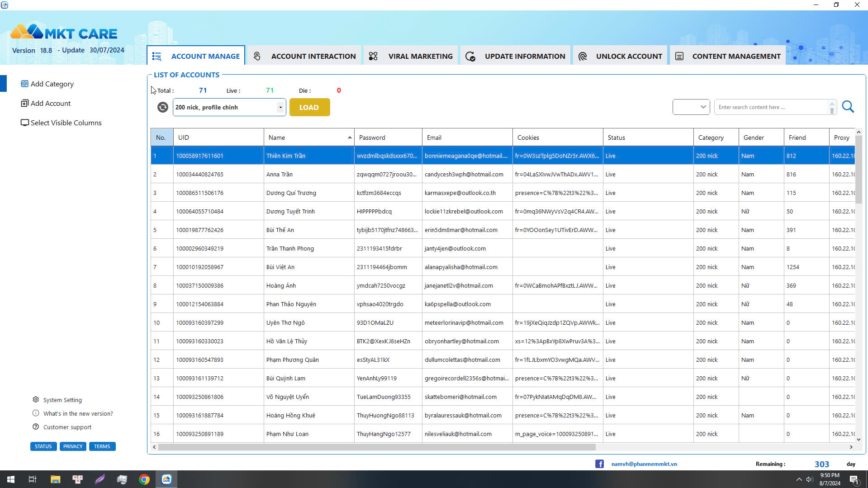Click the Friend column header

806,137
